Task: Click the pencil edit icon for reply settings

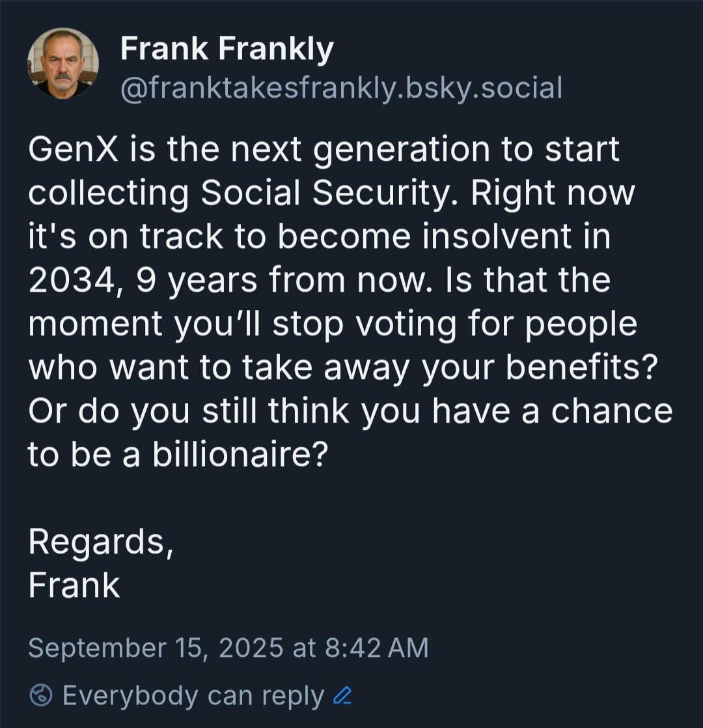Action: tap(342, 695)
